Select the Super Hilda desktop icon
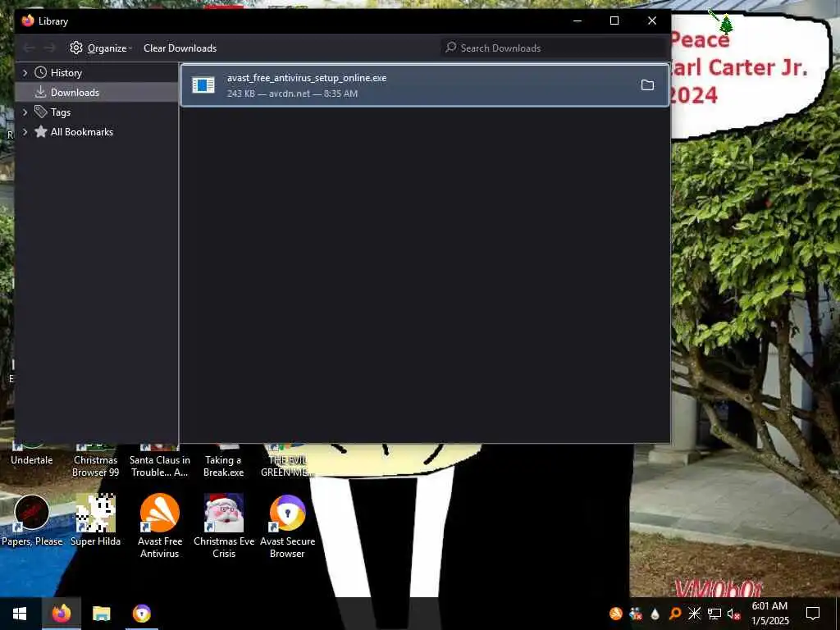 pos(95,520)
